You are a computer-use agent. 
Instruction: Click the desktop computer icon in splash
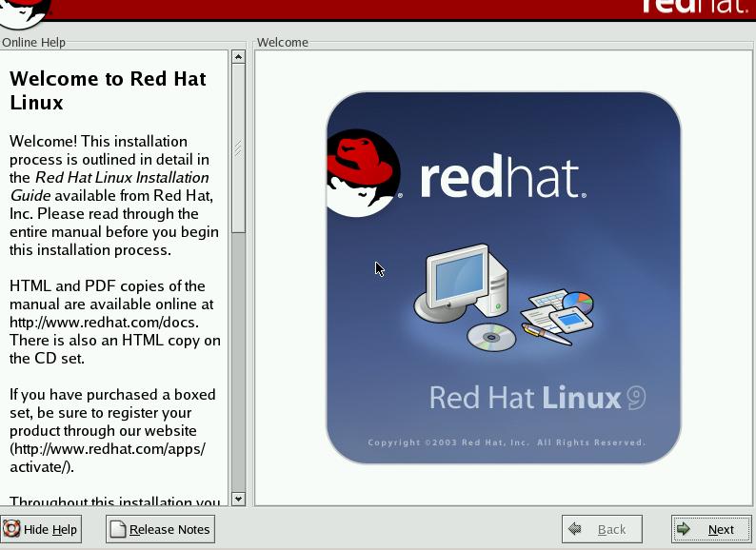coord(462,283)
